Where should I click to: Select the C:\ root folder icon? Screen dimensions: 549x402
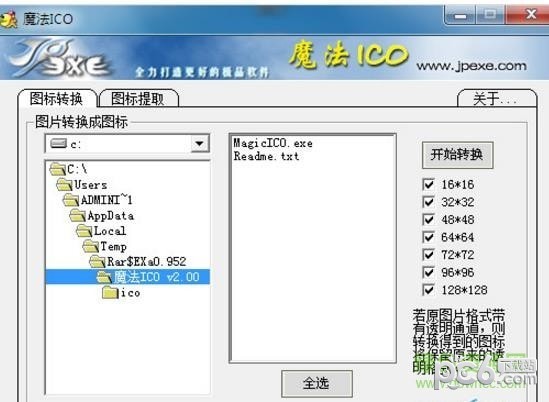coord(58,169)
